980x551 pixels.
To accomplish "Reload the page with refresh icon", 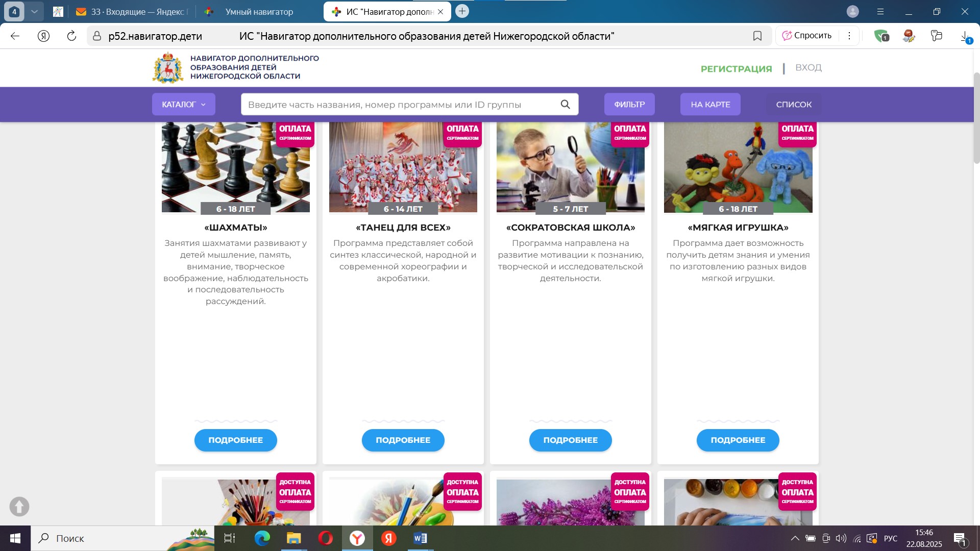I will 71,36.
